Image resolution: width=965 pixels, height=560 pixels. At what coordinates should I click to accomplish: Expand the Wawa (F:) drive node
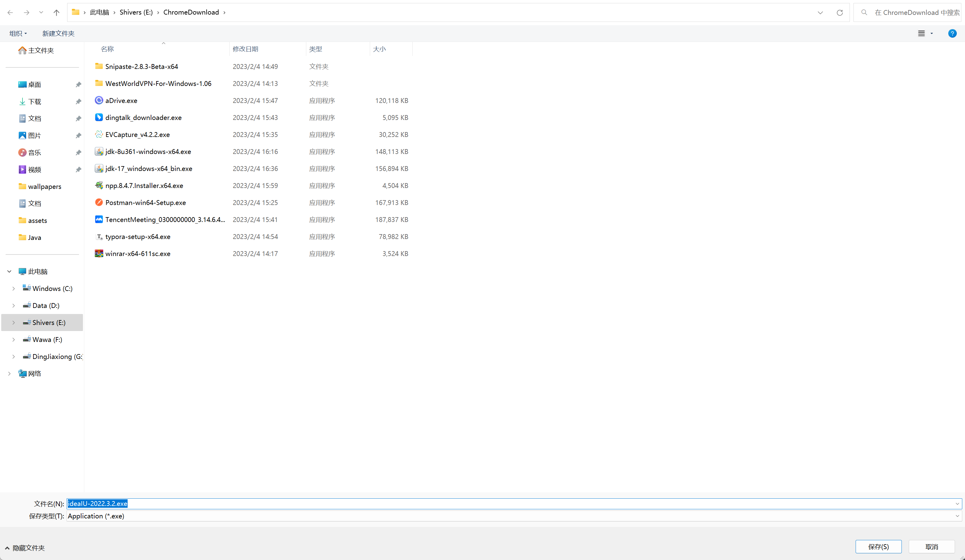point(13,340)
